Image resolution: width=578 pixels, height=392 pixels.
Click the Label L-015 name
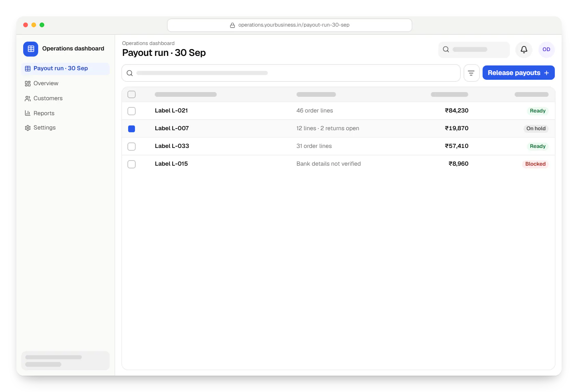coord(171,164)
